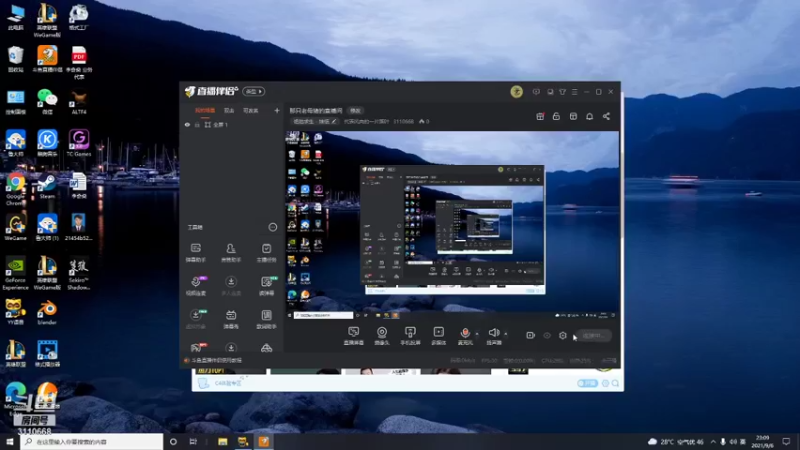Select the TC Games desktop icon
Screen dimensions: 800x450
click(x=79, y=143)
